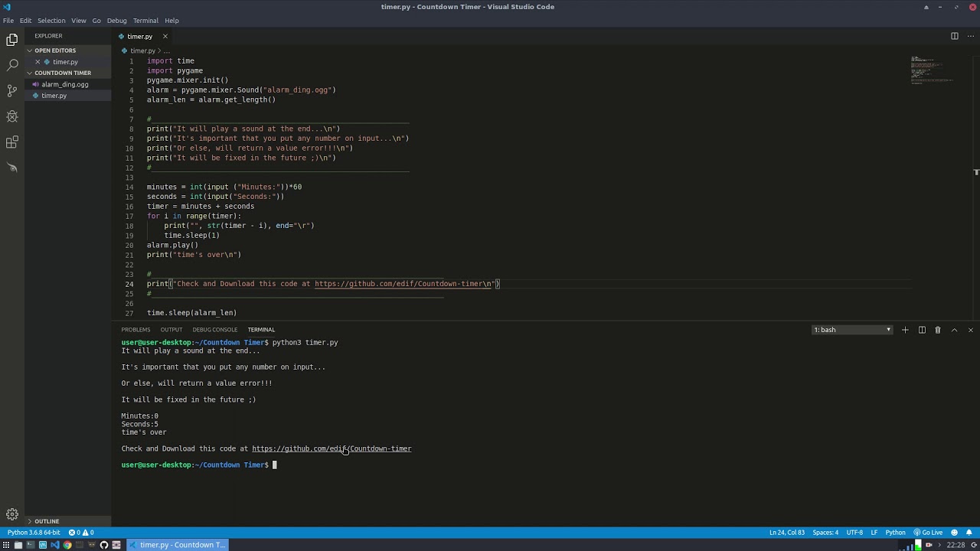Open the Edit menu
The height and width of the screenshot is (551, 980).
(25, 21)
